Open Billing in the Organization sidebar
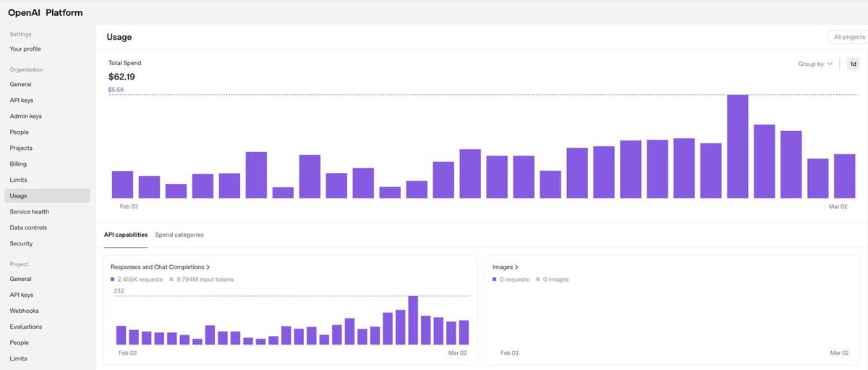The height and width of the screenshot is (370, 868). click(x=18, y=164)
